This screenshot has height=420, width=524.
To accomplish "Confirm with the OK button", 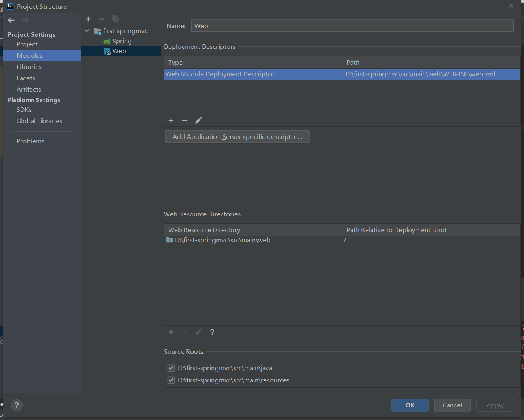I will tap(410, 405).
